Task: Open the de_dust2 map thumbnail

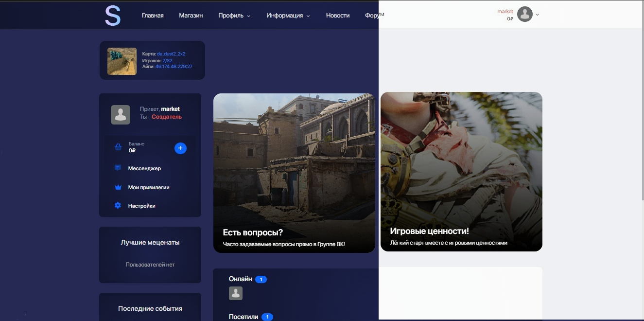Action: 122,61
